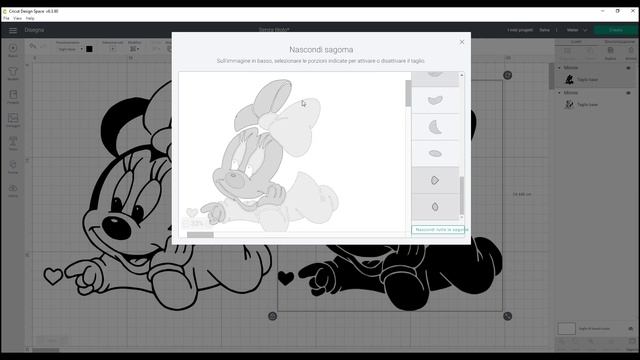Select the crescent-shaped contour thumbnail
The height and width of the screenshot is (360, 640).
(x=435, y=127)
